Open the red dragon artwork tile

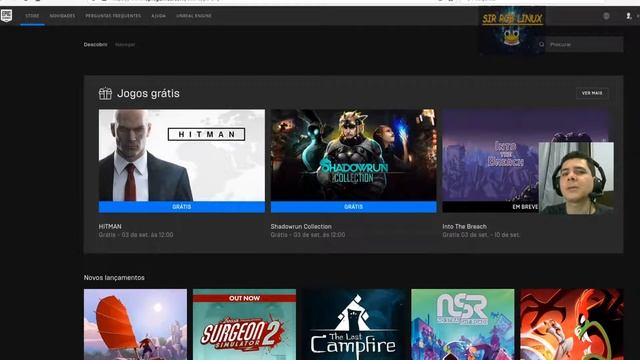click(572, 324)
